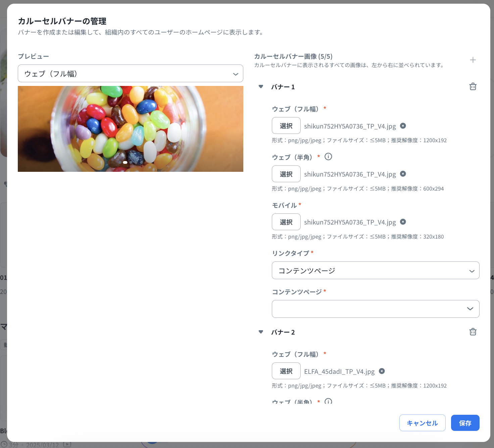Click the 保存 button

point(465,423)
